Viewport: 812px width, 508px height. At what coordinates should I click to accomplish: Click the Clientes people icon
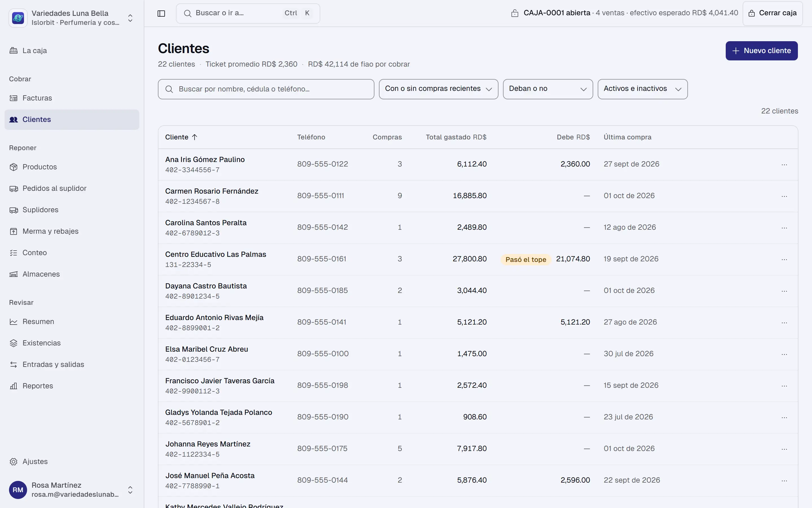pos(14,120)
